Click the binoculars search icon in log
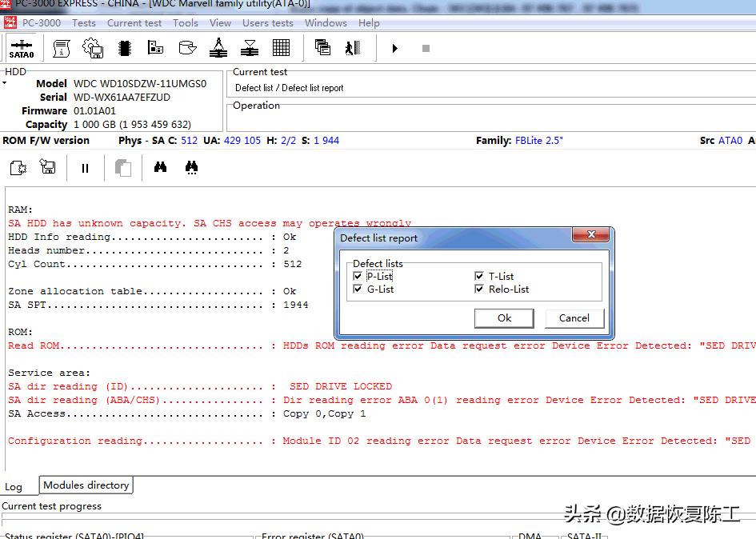The image size is (756, 539). click(160, 168)
